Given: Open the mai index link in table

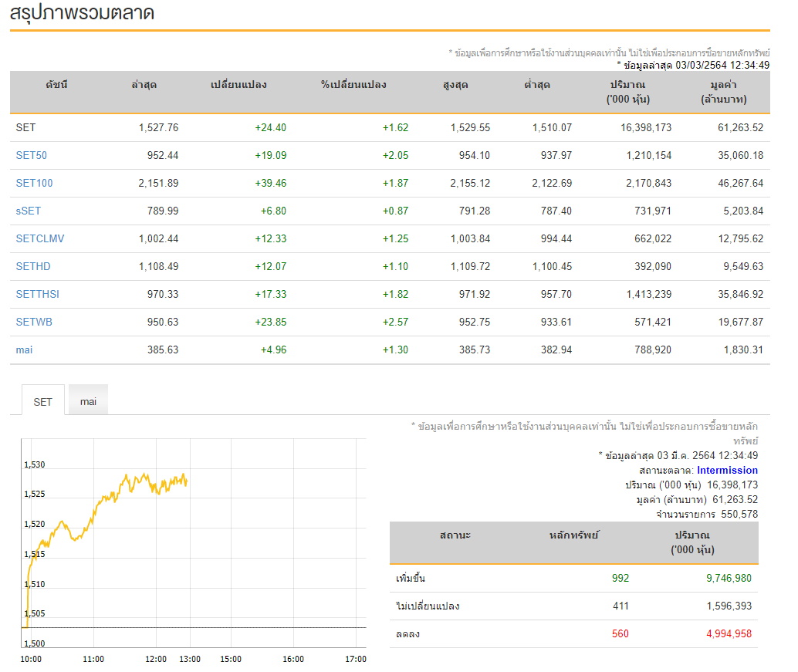Looking at the screenshot, I should (x=24, y=350).
